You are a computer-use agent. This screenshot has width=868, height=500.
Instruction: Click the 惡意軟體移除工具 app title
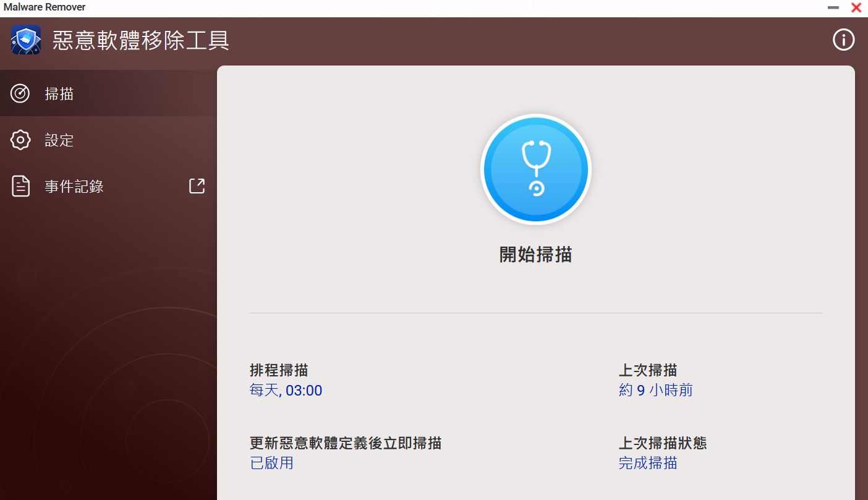(141, 40)
